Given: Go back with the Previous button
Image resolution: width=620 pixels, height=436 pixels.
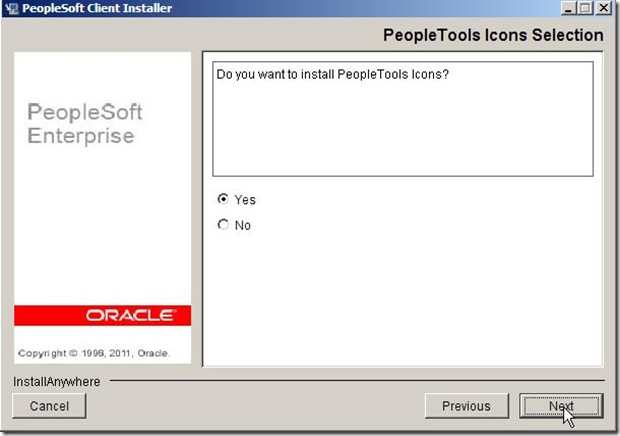Looking at the screenshot, I should click(466, 406).
